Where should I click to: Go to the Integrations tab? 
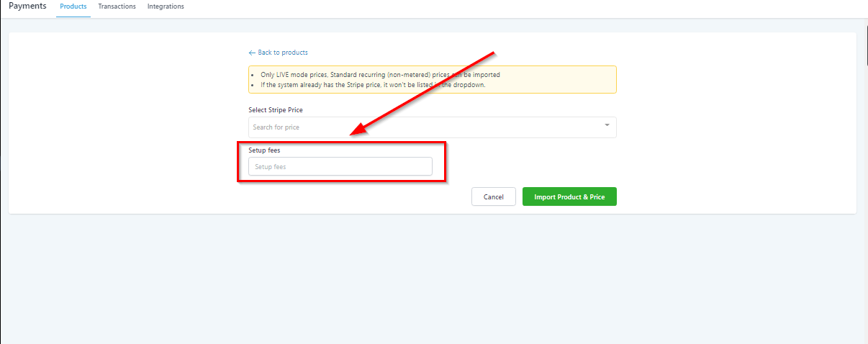click(x=166, y=6)
